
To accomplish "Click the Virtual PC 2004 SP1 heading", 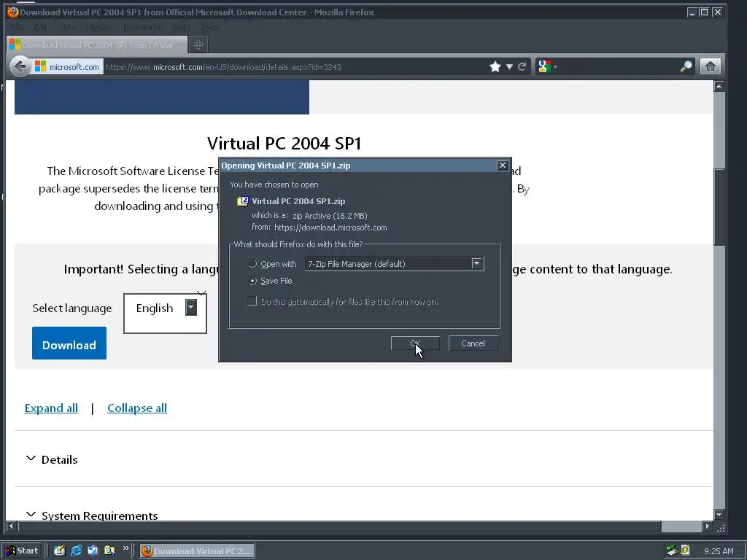I will tap(284, 144).
